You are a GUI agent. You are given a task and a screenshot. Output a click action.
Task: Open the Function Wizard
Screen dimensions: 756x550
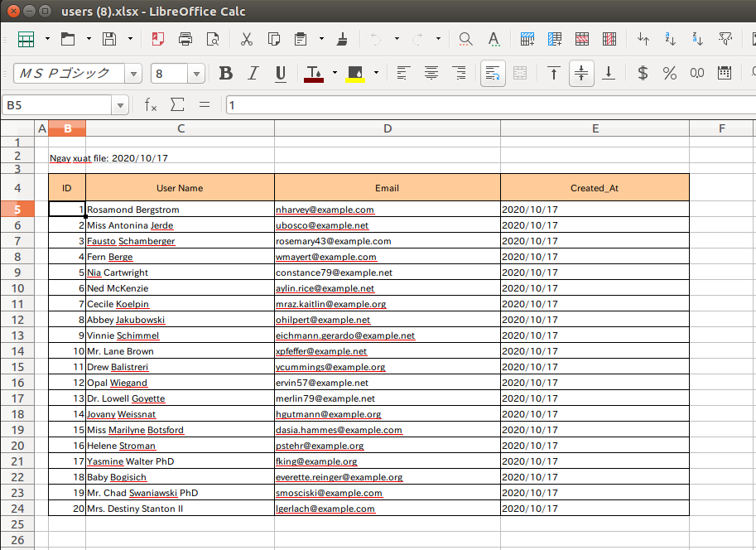point(151,104)
